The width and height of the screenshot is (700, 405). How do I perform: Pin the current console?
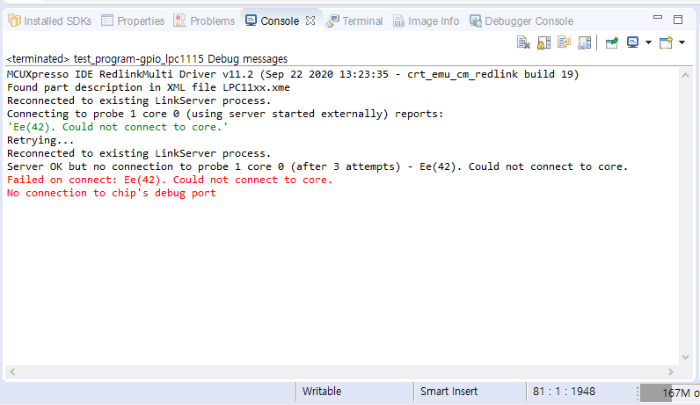tap(612, 43)
